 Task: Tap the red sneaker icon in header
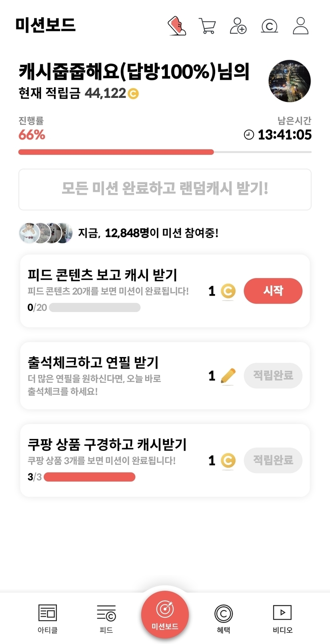(x=177, y=26)
